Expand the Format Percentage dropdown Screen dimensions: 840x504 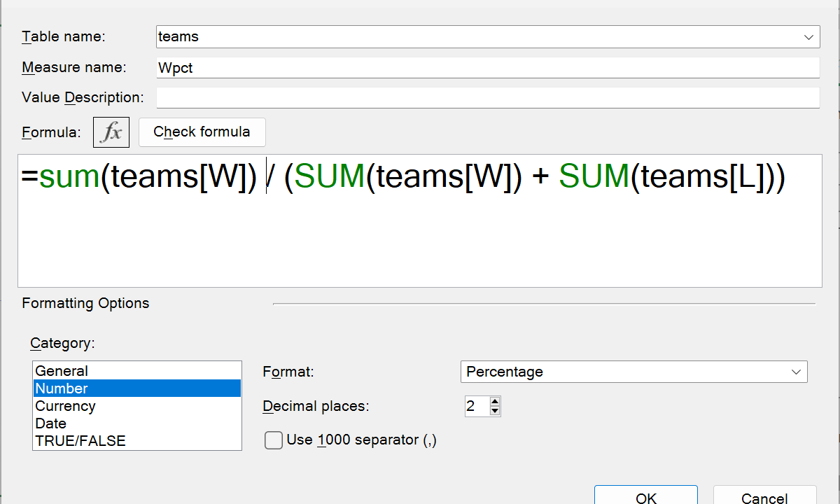click(796, 372)
